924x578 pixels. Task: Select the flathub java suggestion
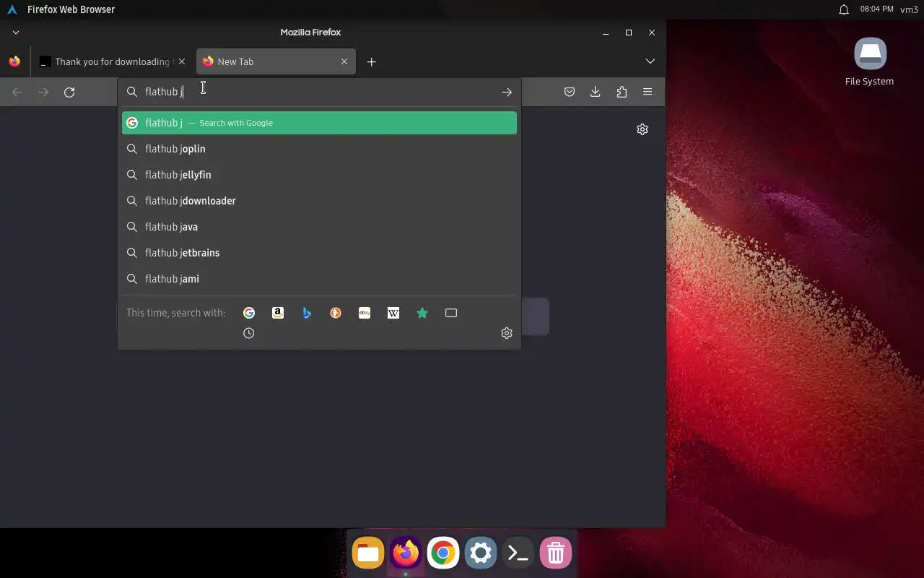319,227
